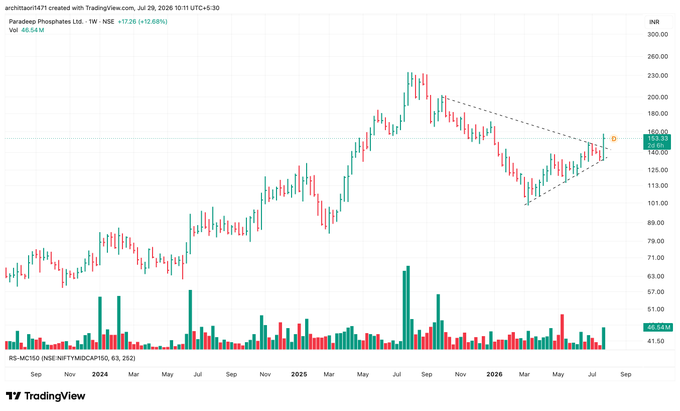The height and width of the screenshot is (411, 680).
Task: Click the Vol 46.54 M indicator legend
Action: pos(26,30)
